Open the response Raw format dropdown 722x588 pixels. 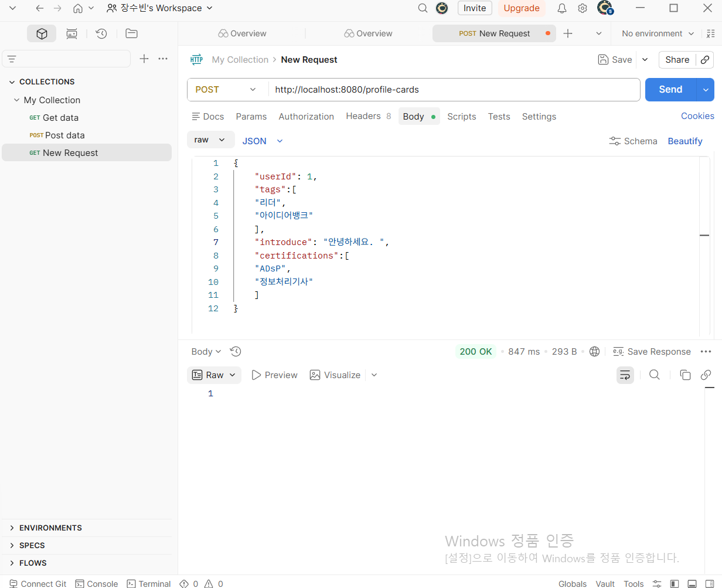click(214, 375)
